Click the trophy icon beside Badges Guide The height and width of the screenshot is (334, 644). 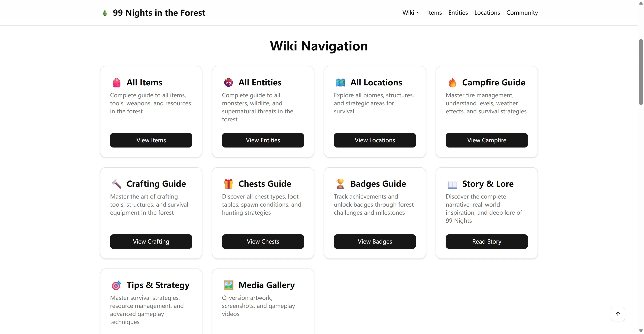coord(340,184)
